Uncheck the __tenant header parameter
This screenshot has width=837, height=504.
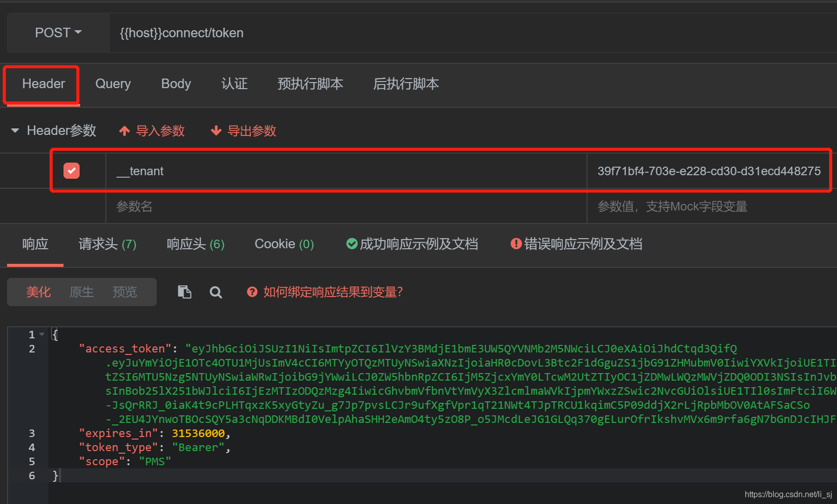(x=71, y=171)
